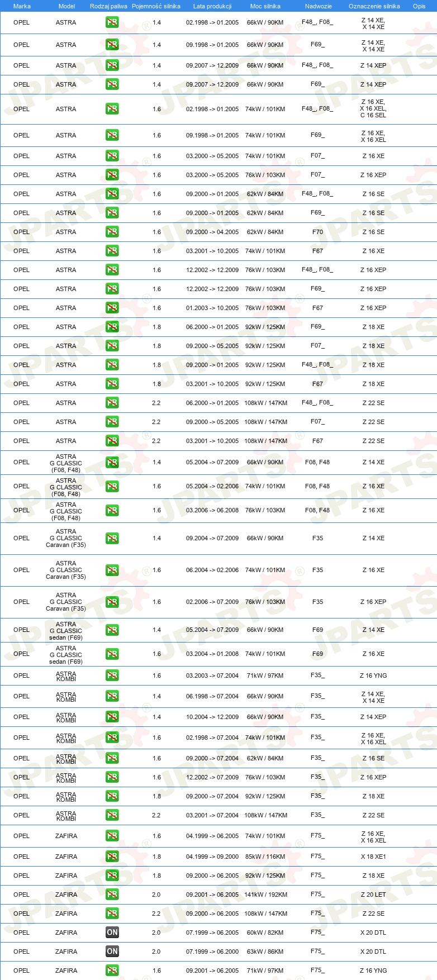Click power value '85kW / 116KM'
This screenshot has height=980, width=437.
[265, 857]
